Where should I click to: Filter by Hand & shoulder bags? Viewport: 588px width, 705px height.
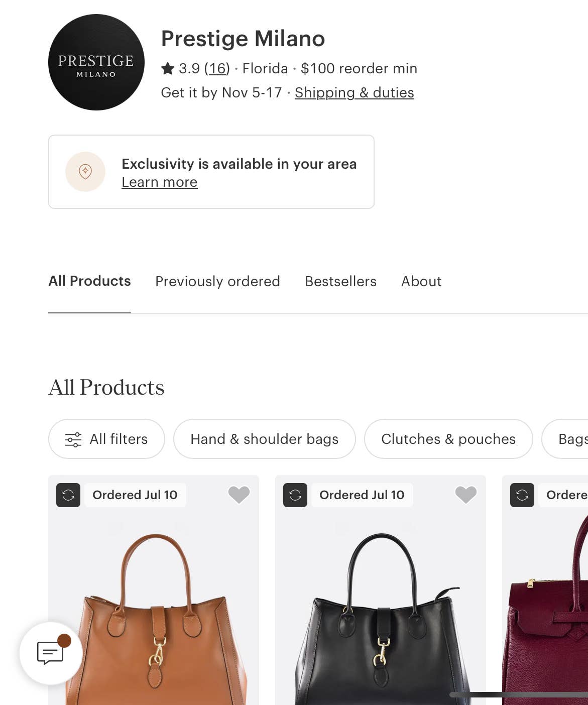click(265, 439)
